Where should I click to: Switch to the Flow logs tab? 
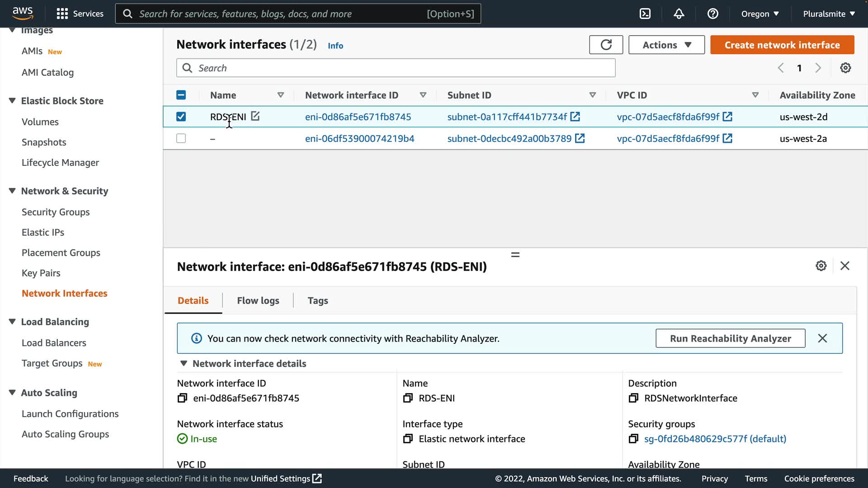pos(258,300)
